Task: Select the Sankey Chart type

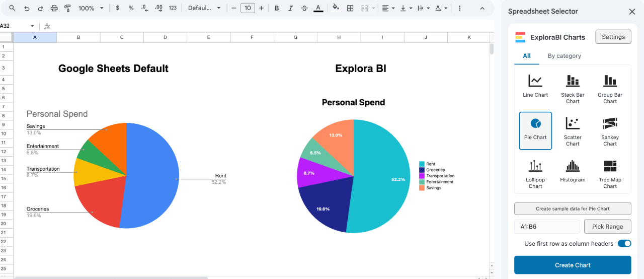Action: tap(610, 131)
